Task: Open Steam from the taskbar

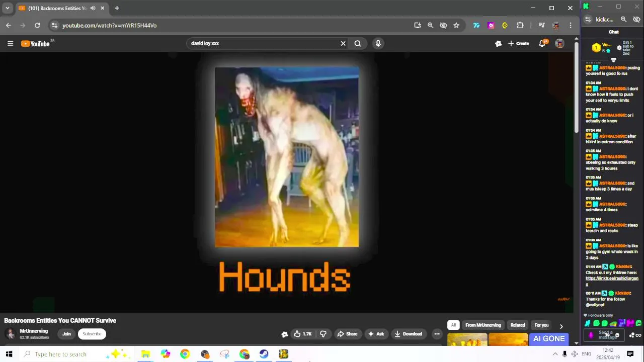Action: (x=264, y=354)
